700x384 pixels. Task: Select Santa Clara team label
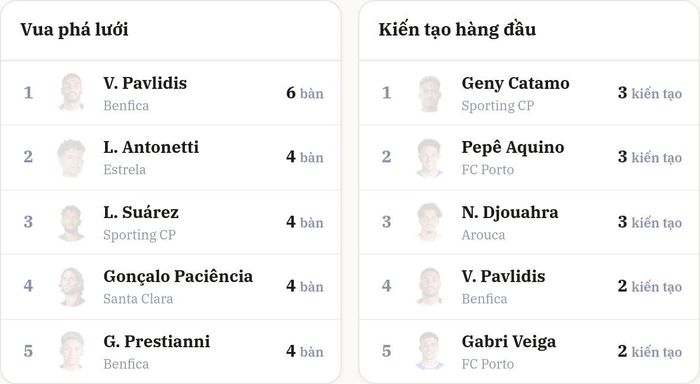point(138,299)
